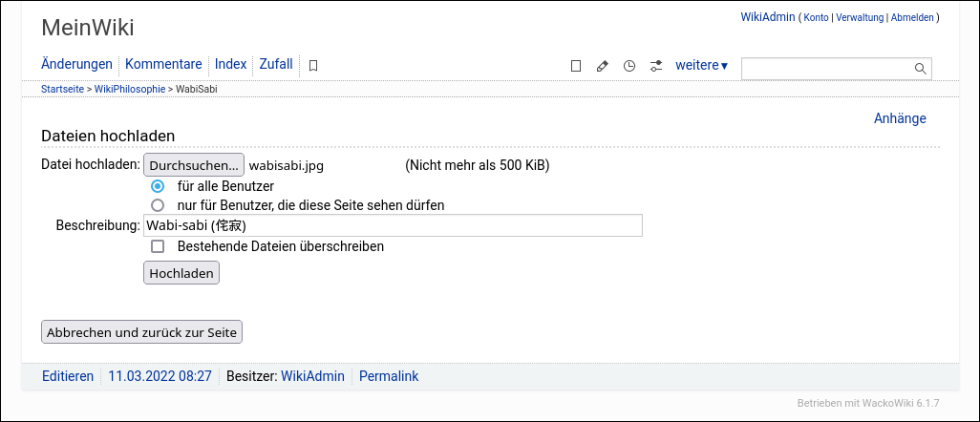Image resolution: width=980 pixels, height=422 pixels.
Task: Open the Verwaltung link
Action: pyautogui.click(x=860, y=17)
